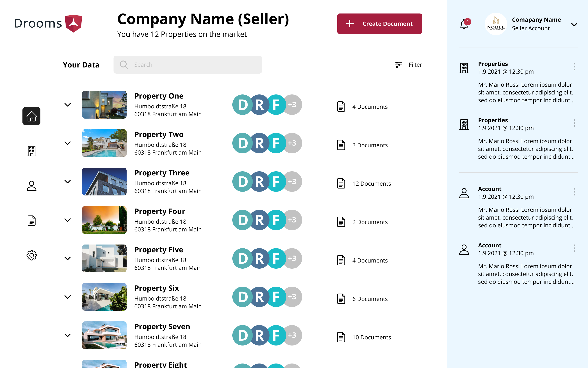The width and height of the screenshot is (588, 368).
Task: Click the NOBLE company avatar
Action: coord(496,24)
